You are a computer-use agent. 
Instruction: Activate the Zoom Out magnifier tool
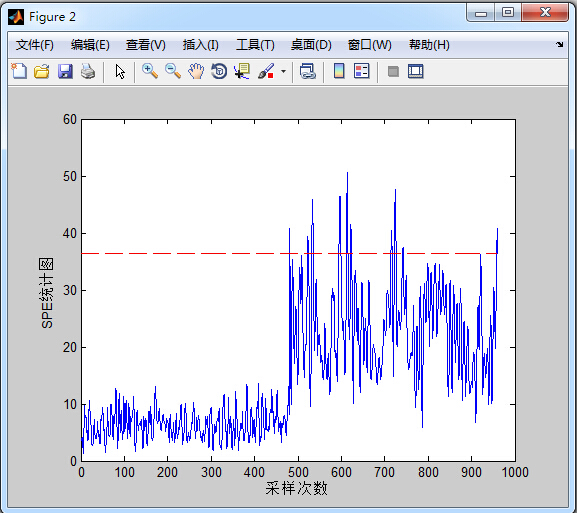pyautogui.click(x=173, y=71)
